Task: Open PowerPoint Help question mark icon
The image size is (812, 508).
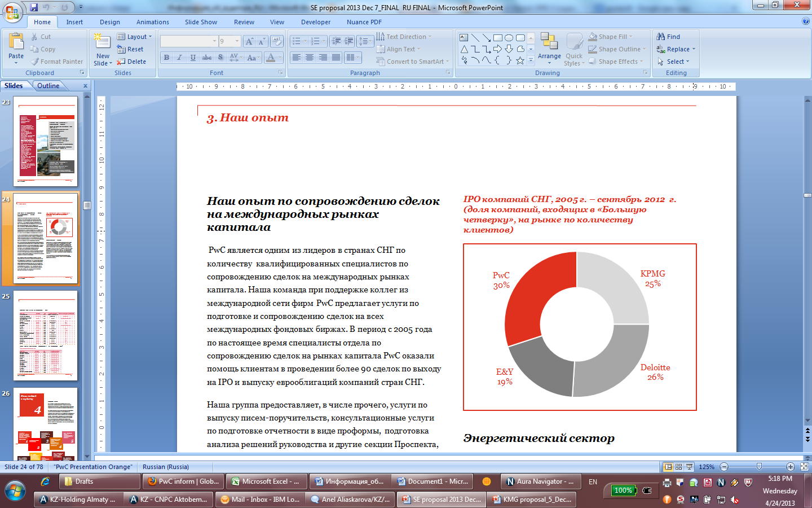Action: pos(805,21)
